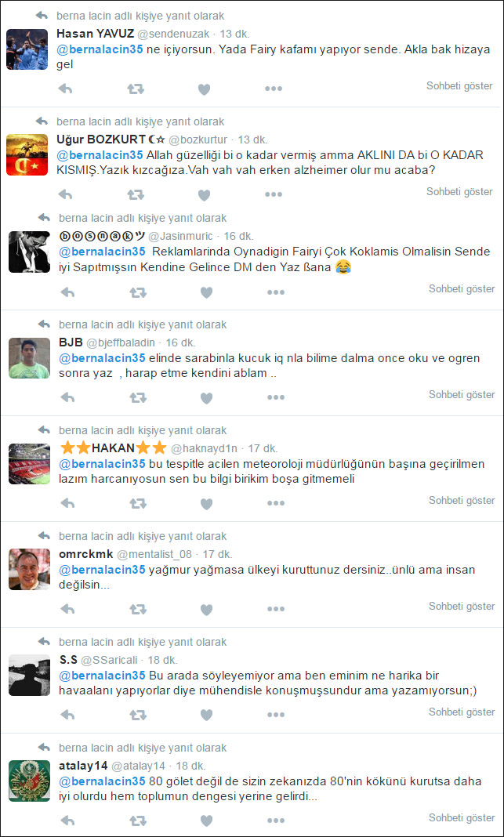Viewport: 504px width, 837px height.
Task: Like HAKAN's tweet
Action: [206, 503]
